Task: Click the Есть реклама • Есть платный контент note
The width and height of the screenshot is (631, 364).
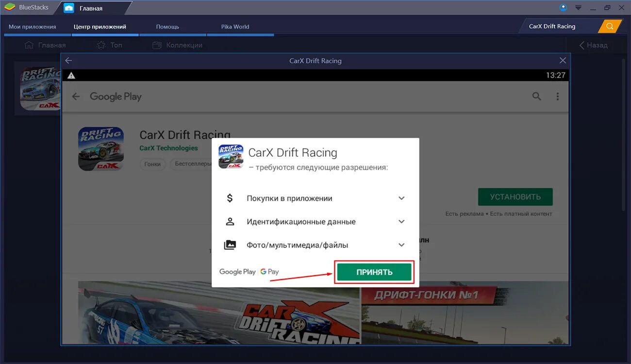Action: pyautogui.click(x=499, y=214)
